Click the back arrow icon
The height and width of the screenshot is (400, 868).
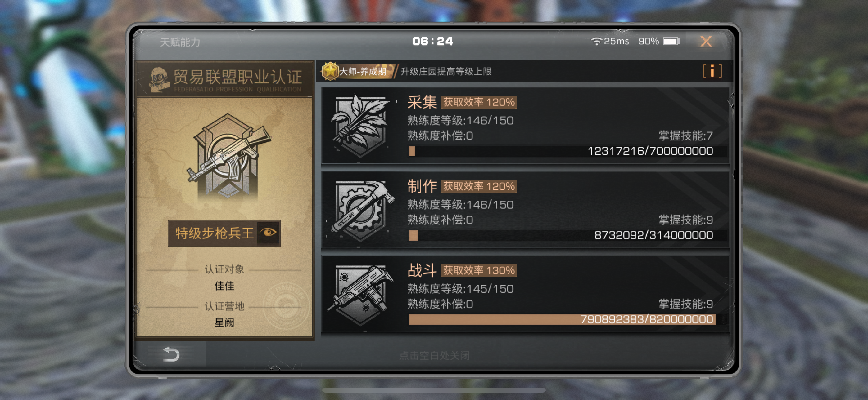171,354
